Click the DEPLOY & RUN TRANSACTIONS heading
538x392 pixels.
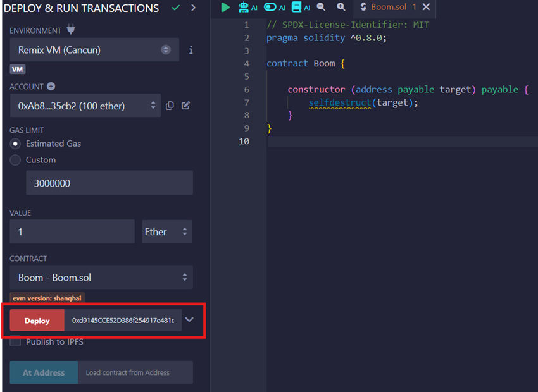tap(81, 8)
